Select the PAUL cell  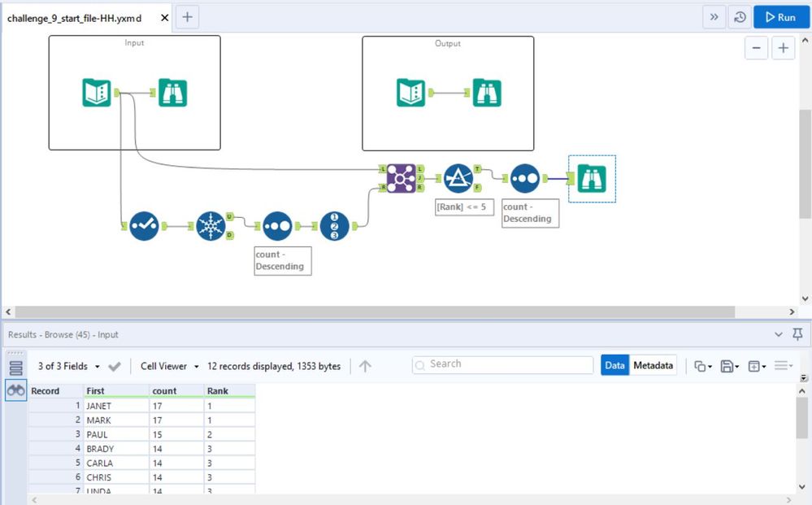point(116,434)
